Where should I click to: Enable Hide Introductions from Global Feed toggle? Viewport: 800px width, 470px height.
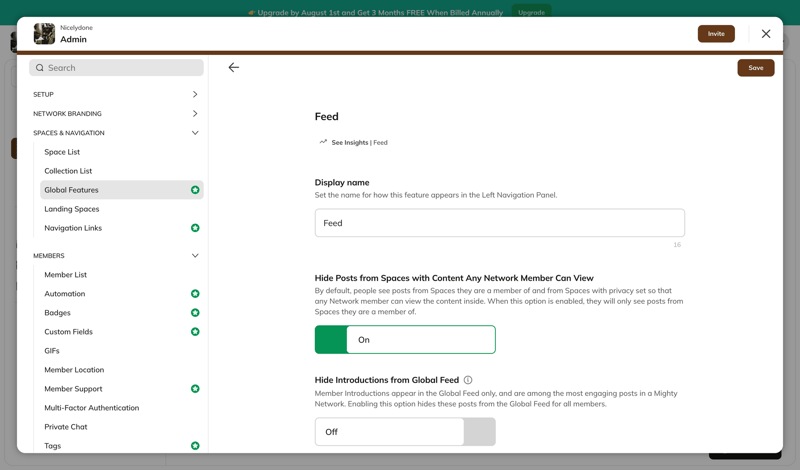click(x=405, y=432)
